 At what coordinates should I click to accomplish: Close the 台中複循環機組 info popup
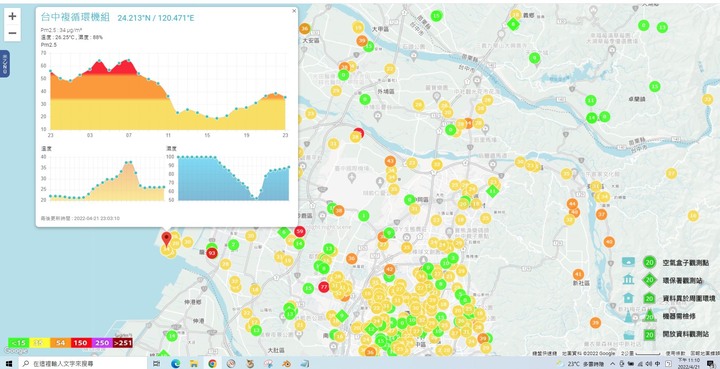[x=294, y=11]
